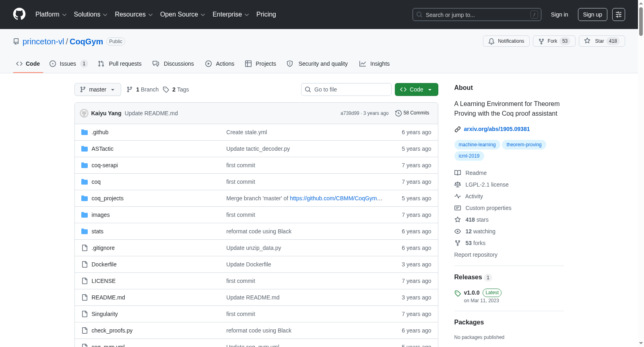
Task: Open the theorem-proving topic tag
Action: pos(524,145)
